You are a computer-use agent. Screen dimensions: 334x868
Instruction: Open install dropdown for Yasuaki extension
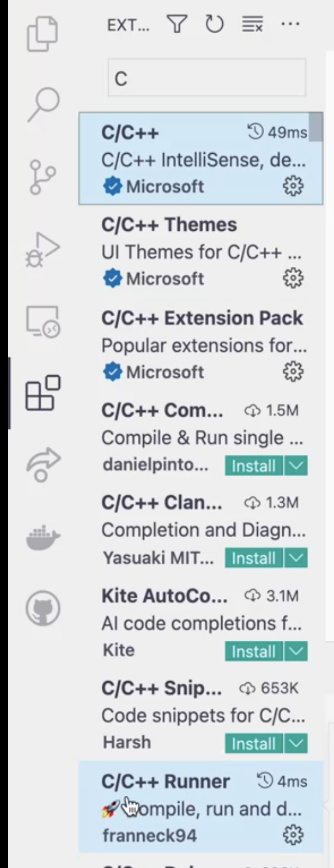[296, 559]
